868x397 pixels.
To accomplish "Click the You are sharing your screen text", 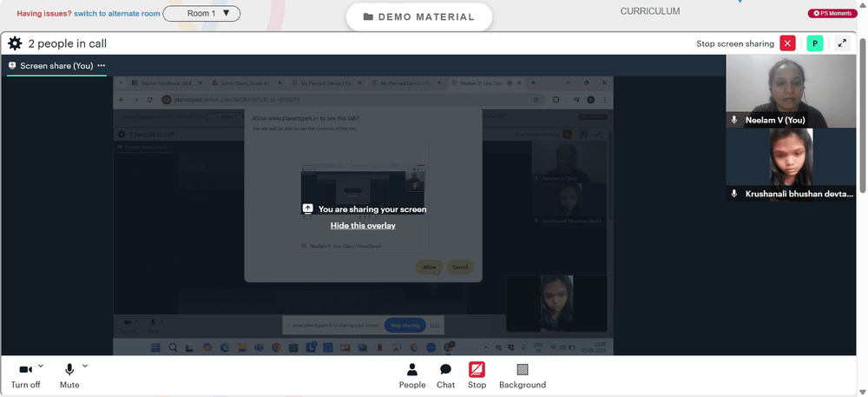I will [372, 209].
